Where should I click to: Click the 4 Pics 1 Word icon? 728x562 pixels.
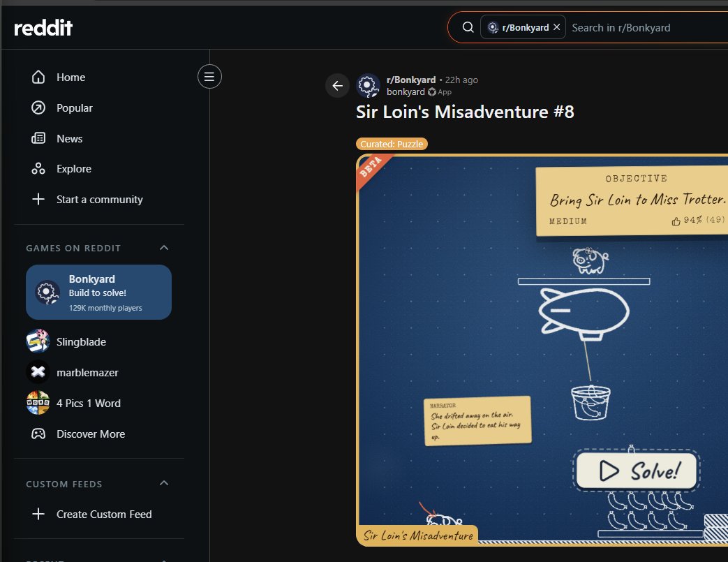[38, 403]
